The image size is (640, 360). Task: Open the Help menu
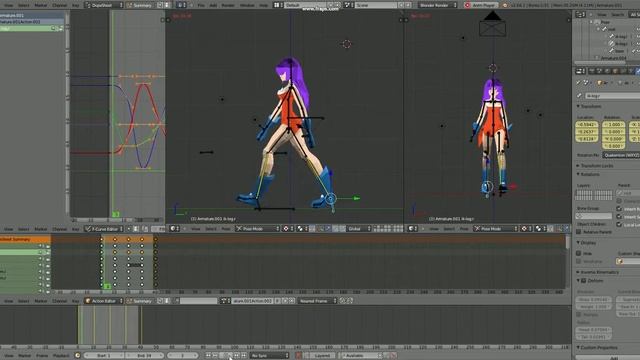pyautogui.click(x=264, y=5)
